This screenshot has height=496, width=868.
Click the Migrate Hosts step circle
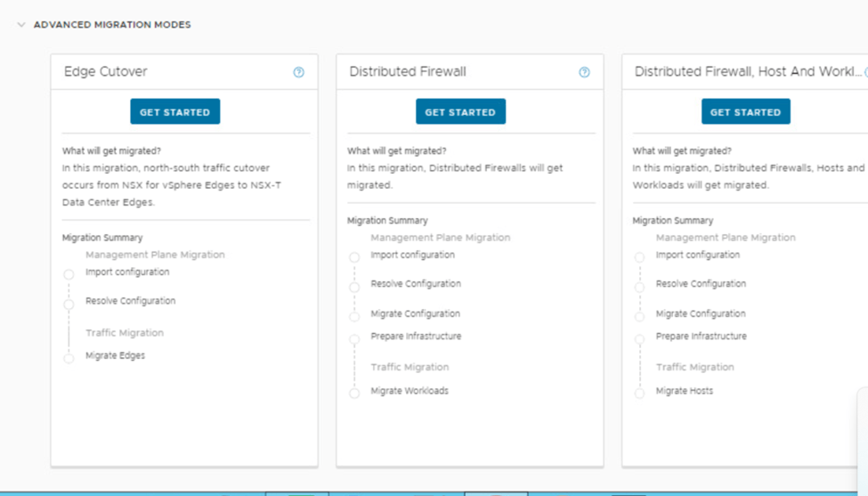pyautogui.click(x=639, y=394)
